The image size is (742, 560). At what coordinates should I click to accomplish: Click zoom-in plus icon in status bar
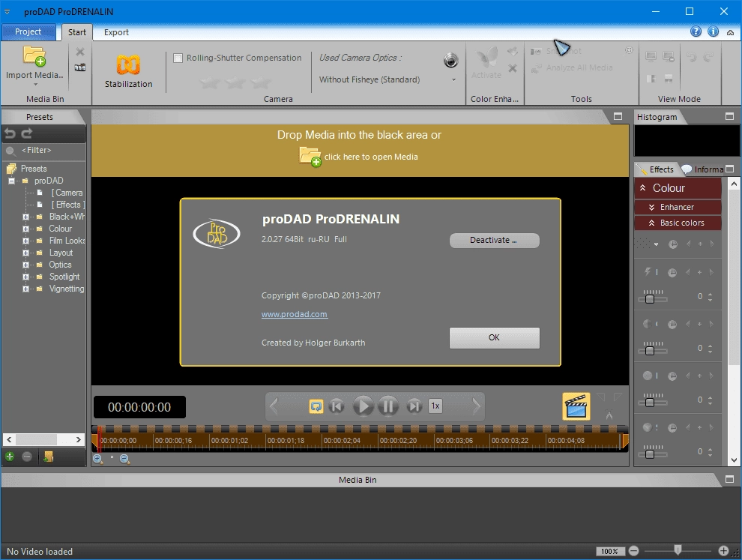tap(723, 550)
